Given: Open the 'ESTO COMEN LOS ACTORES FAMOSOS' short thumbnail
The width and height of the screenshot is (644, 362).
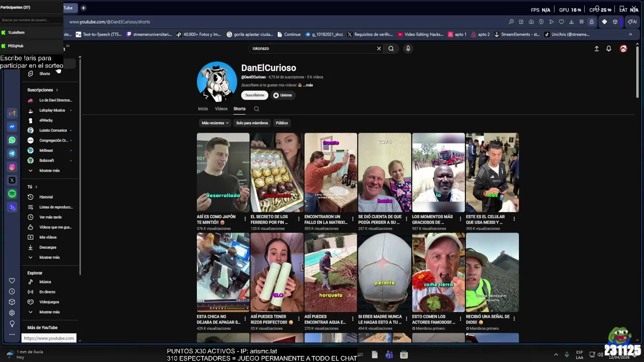Looking at the screenshot, I should tap(438, 272).
